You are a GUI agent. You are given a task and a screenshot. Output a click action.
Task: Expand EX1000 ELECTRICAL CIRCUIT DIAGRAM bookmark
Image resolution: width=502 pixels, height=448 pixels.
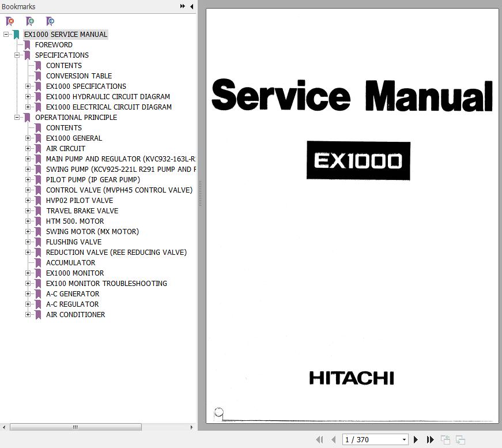[28, 107]
